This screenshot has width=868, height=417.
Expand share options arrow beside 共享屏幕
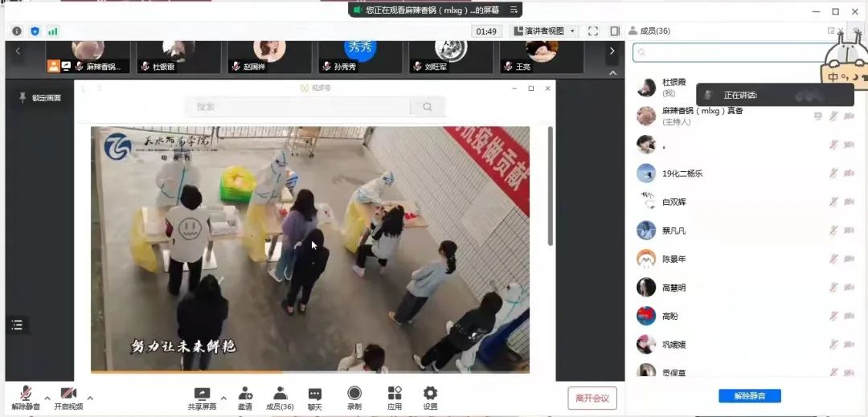pos(223,398)
